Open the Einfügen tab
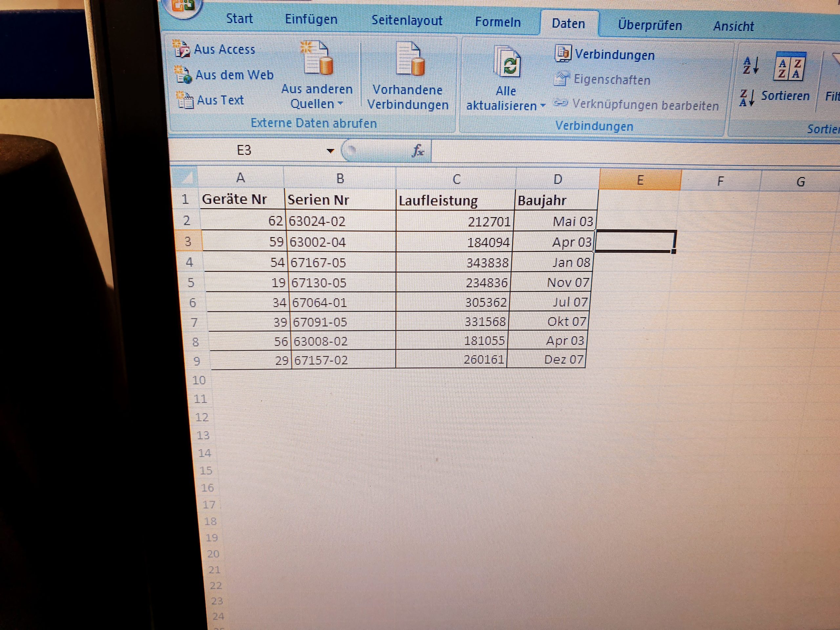Viewport: 840px width, 630px height. (311, 19)
